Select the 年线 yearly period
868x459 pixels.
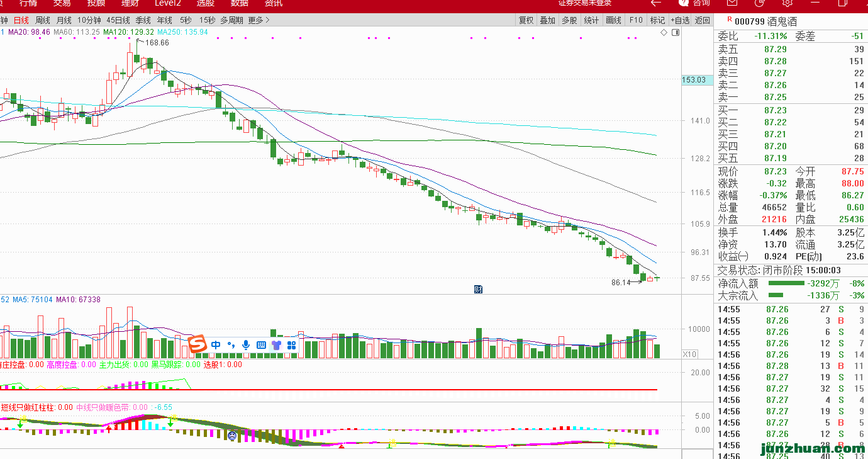[x=165, y=20]
